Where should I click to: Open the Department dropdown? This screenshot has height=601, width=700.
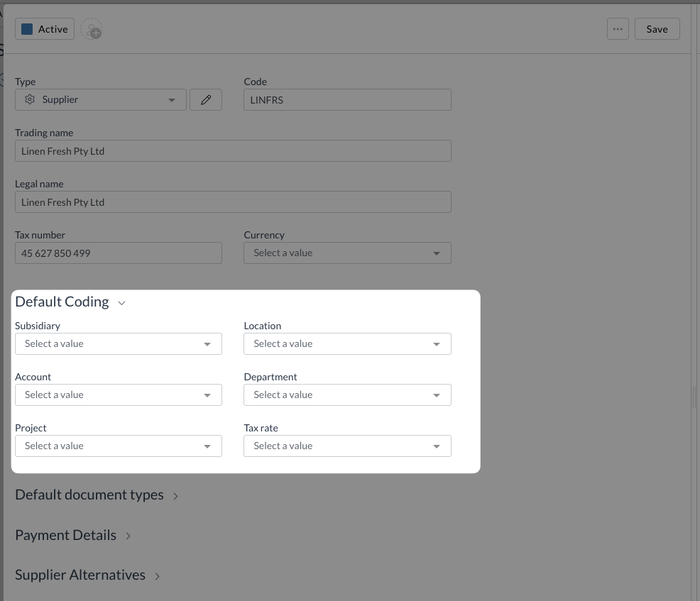pos(347,395)
